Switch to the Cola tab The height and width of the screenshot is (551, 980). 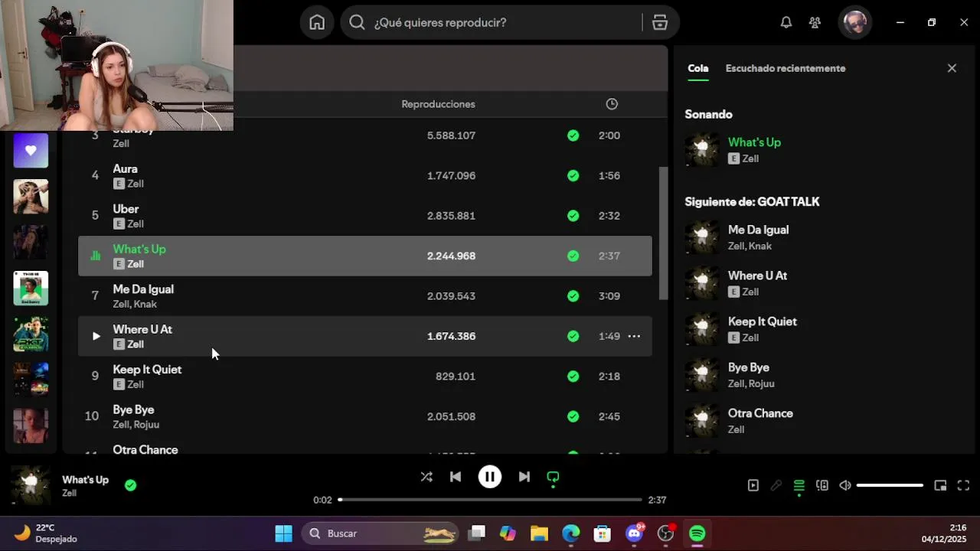[697, 68]
